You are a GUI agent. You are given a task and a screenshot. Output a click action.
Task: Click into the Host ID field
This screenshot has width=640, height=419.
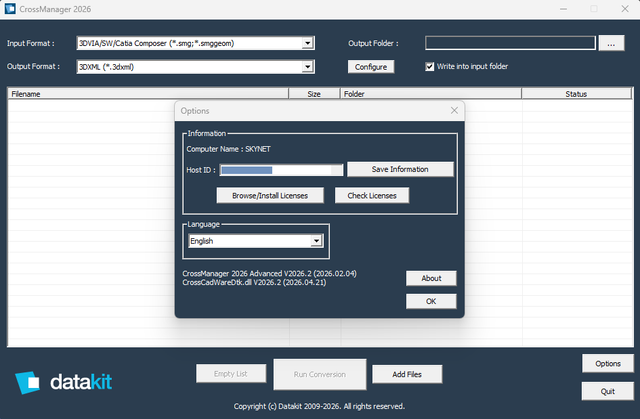[x=281, y=170]
